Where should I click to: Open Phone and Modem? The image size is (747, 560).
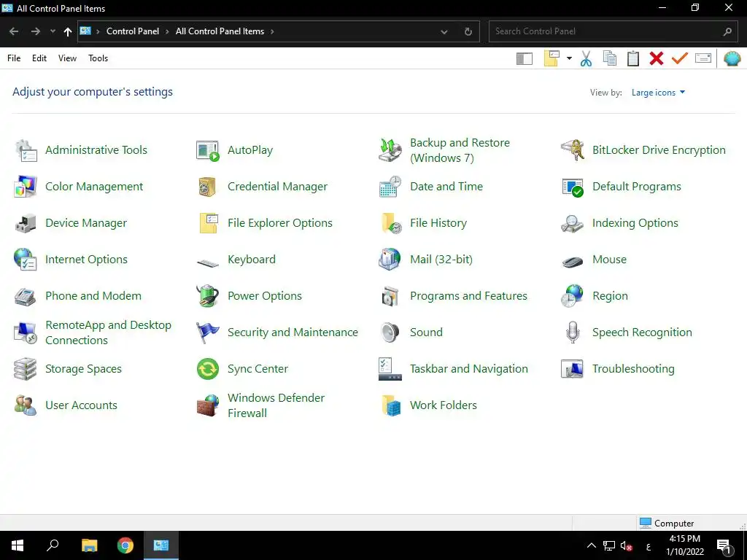(77, 296)
